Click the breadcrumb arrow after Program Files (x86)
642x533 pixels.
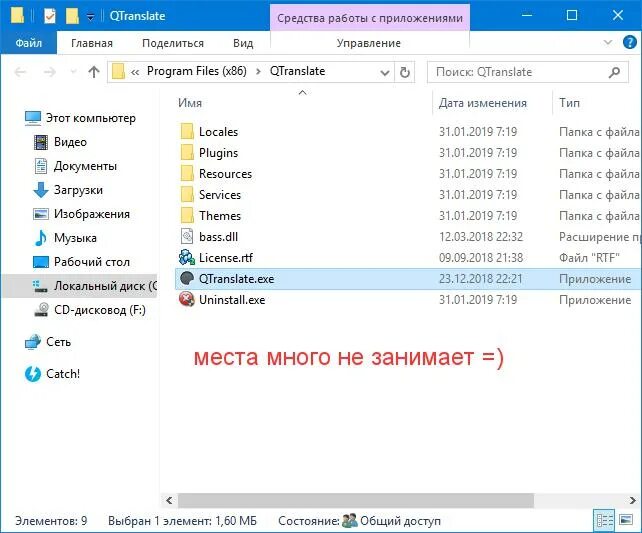258,72
